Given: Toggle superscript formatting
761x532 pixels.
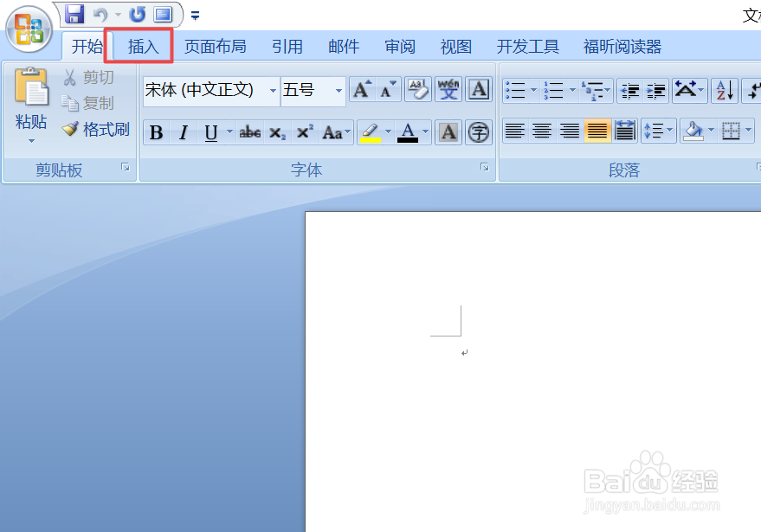Looking at the screenshot, I should point(305,131).
